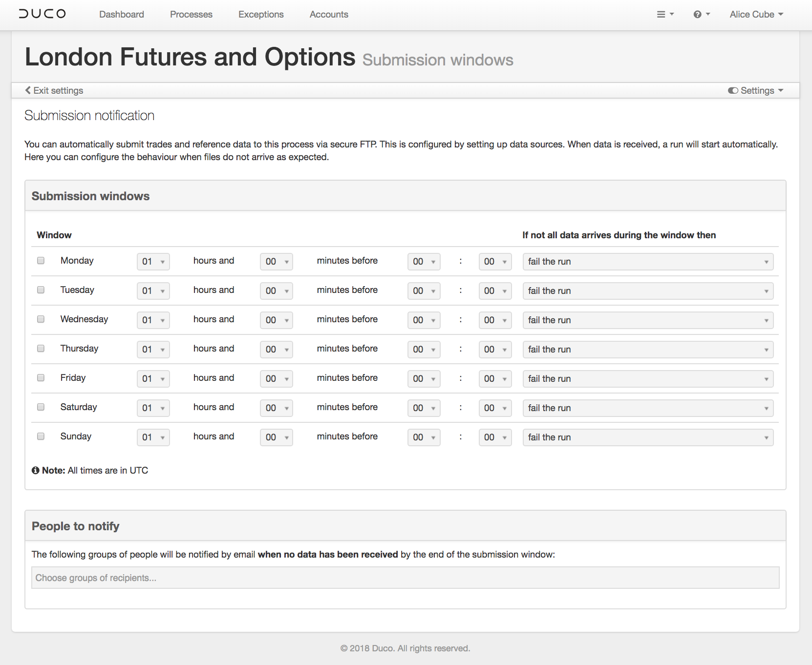The width and height of the screenshot is (812, 665).
Task: Click the 'Submission windows' panel heading
Action: (x=90, y=196)
